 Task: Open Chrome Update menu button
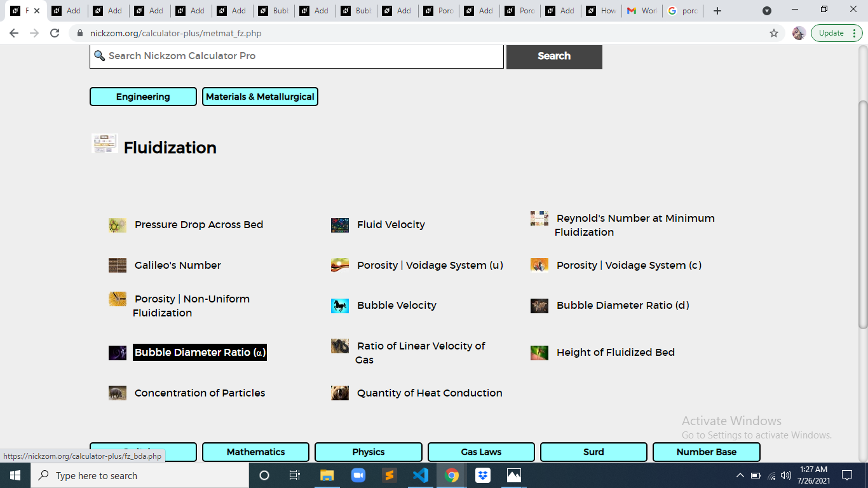tap(837, 33)
